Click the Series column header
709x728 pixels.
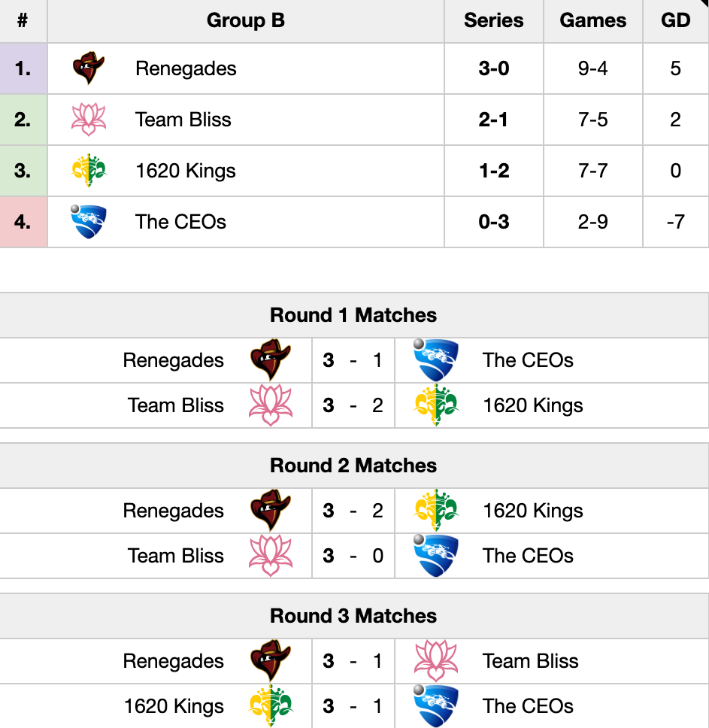(494, 20)
